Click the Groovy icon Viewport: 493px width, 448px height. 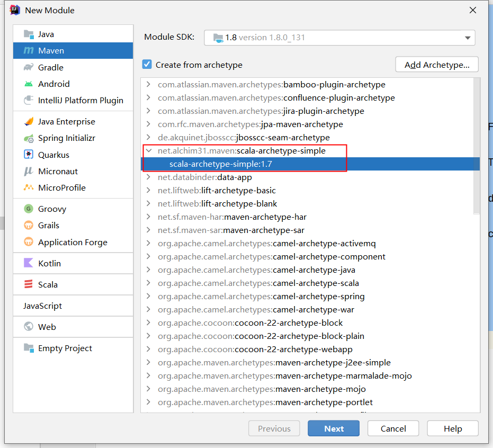[x=29, y=209]
